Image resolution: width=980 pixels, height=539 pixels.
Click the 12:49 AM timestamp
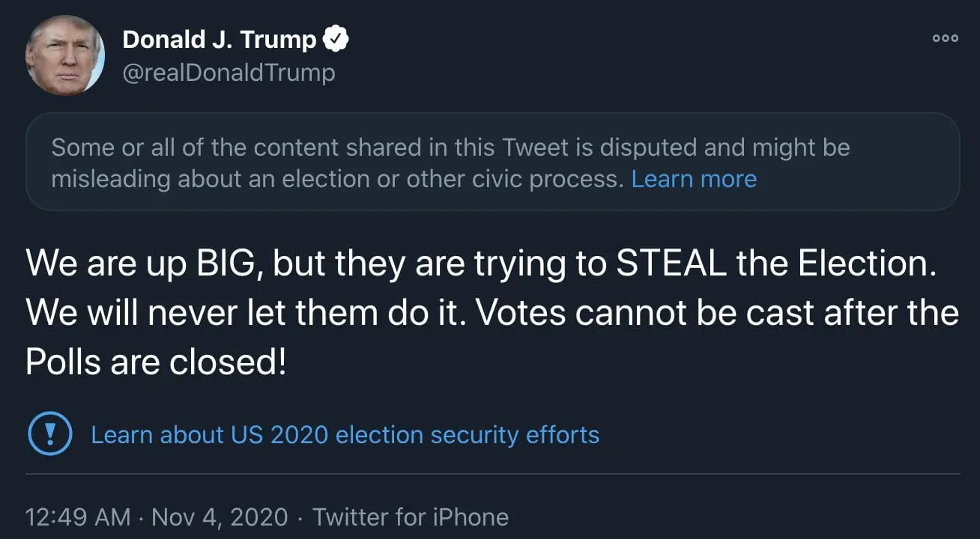coord(77,517)
